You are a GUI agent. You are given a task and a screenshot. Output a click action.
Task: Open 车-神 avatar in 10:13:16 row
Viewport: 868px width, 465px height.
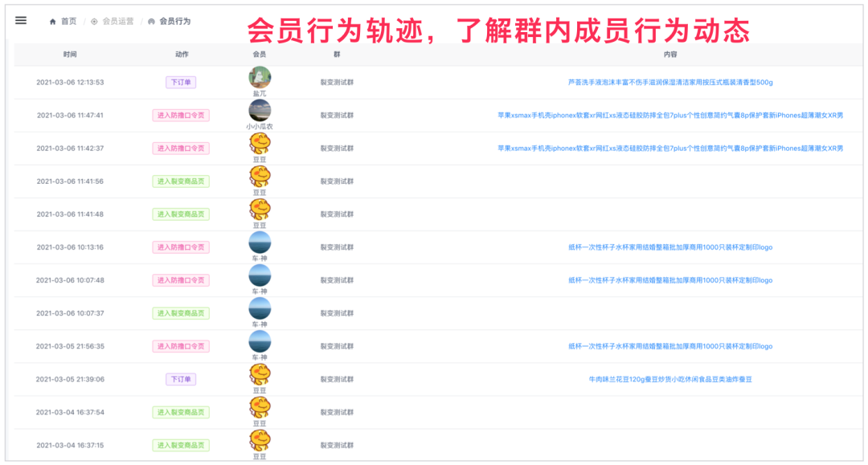(x=260, y=243)
